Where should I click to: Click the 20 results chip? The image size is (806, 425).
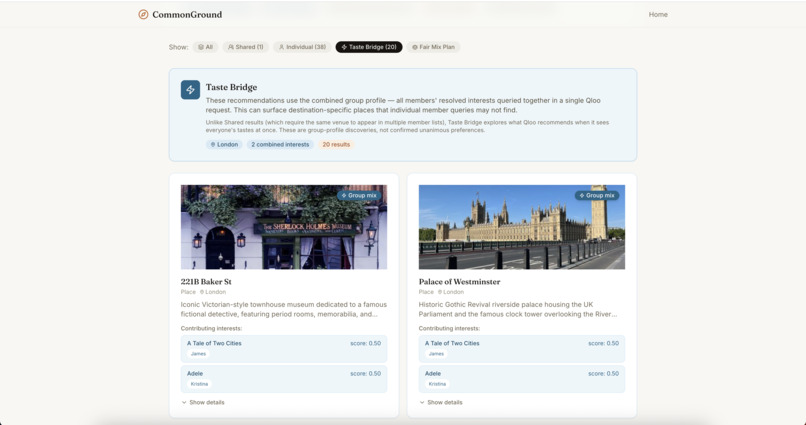pyautogui.click(x=336, y=144)
